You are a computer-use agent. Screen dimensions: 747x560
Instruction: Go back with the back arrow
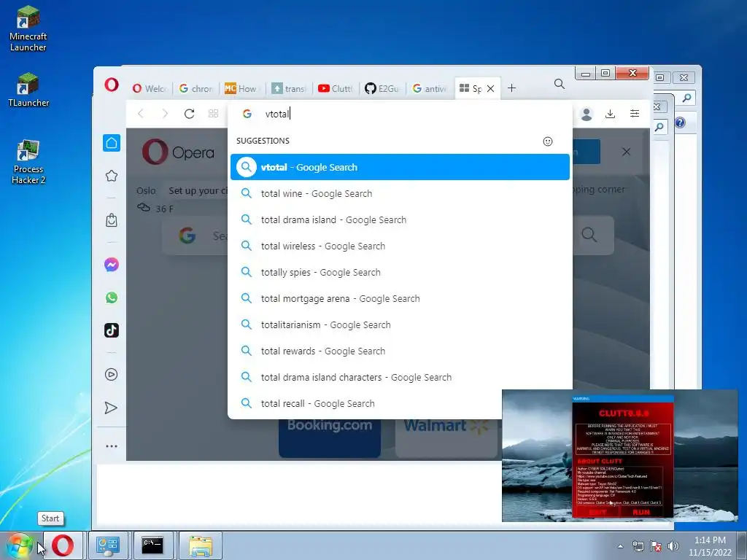point(141,113)
